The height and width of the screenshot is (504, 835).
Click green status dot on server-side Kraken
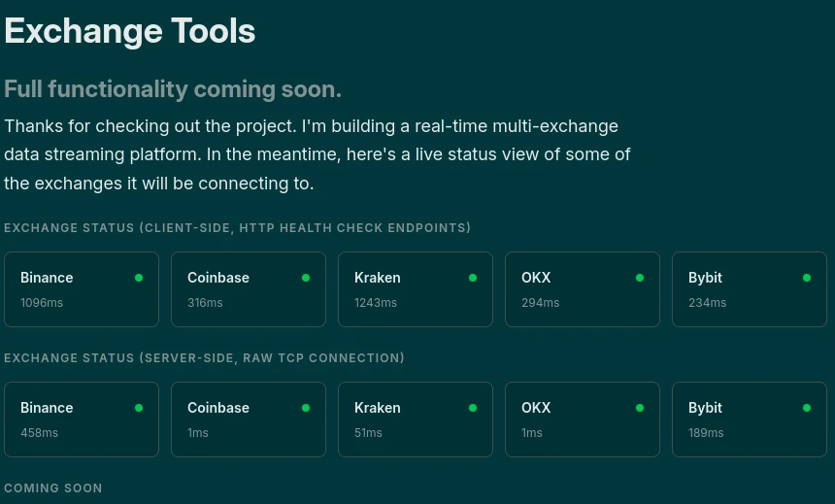tap(473, 408)
